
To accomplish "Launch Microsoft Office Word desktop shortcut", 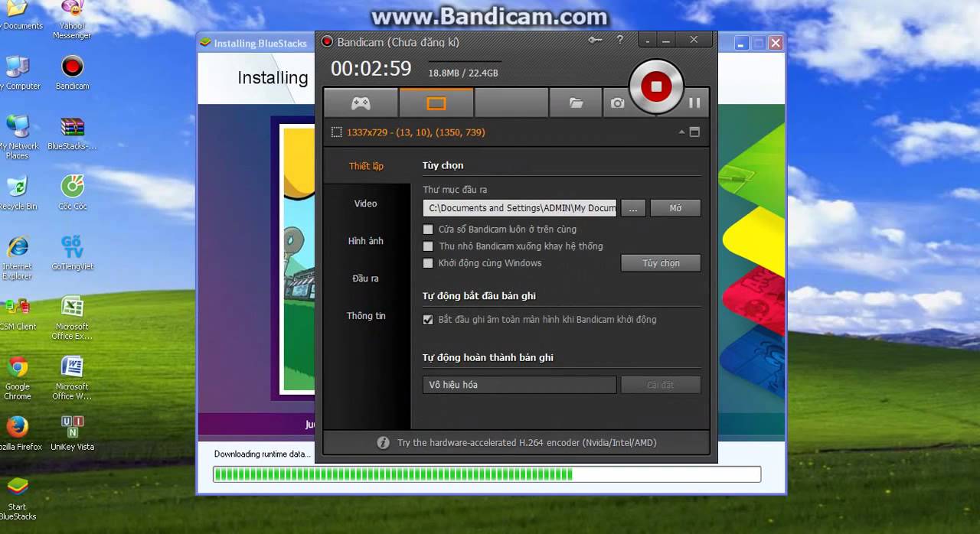I will pos(72,378).
